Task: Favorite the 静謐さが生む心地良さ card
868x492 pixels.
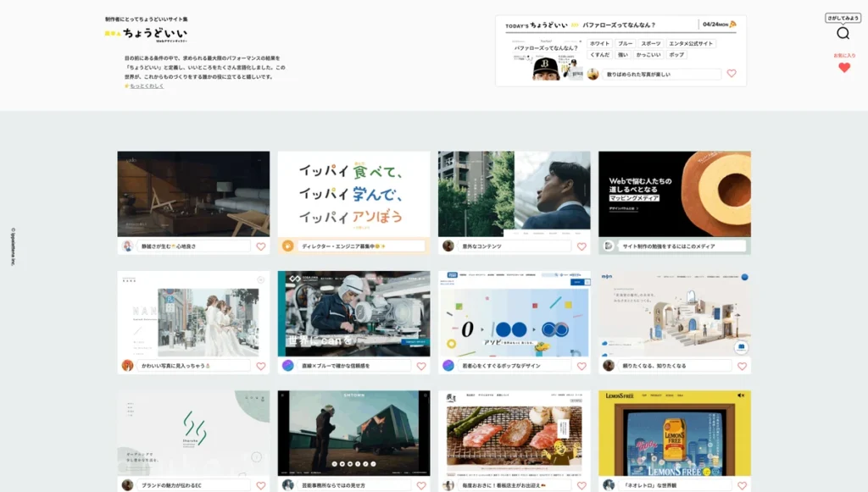Action: coord(261,246)
